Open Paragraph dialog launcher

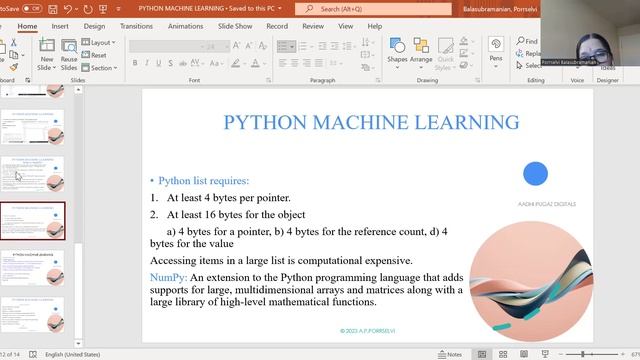(x=378, y=80)
